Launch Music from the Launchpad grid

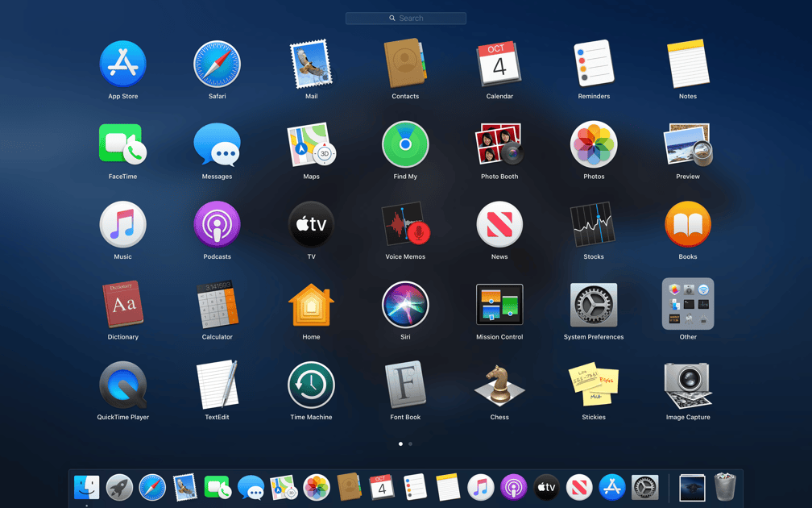click(x=122, y=224)
